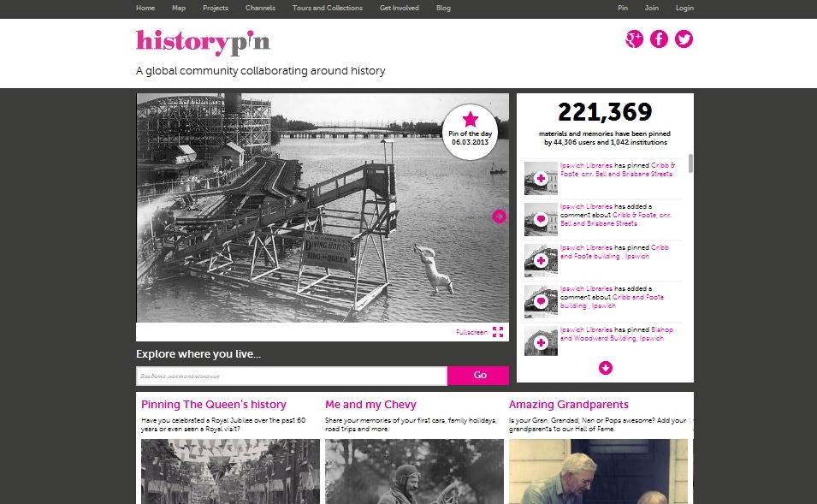Open Pinning The Queen's history project
817x504 pixels.
pos(214,405)
